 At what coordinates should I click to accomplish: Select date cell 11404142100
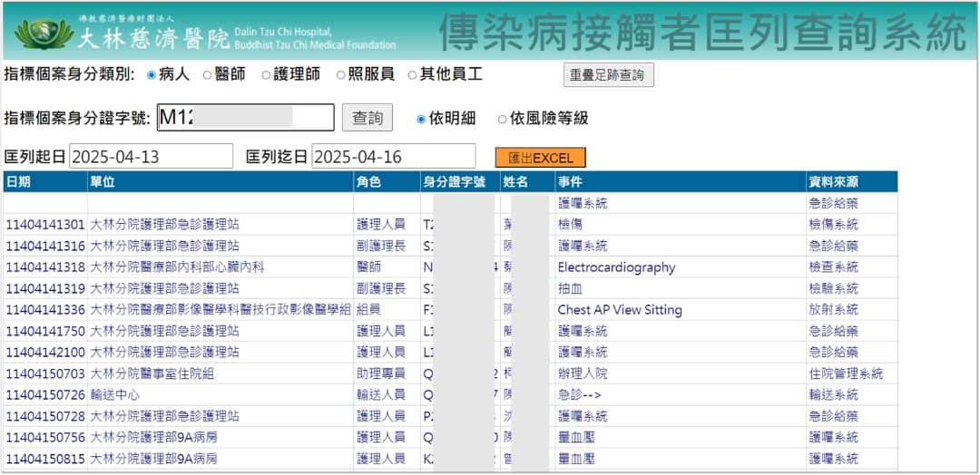tap(45, 352)
